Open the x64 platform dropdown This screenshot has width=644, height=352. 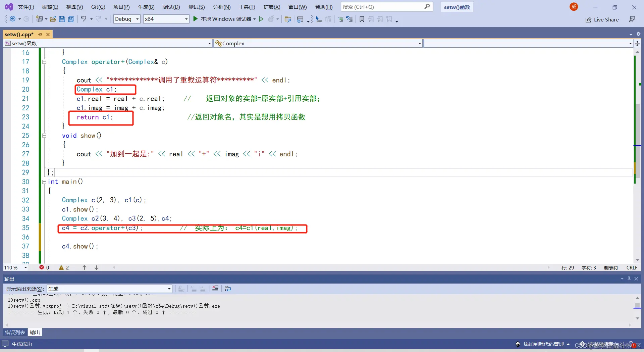pyautogui.click(x=166, y=19)
